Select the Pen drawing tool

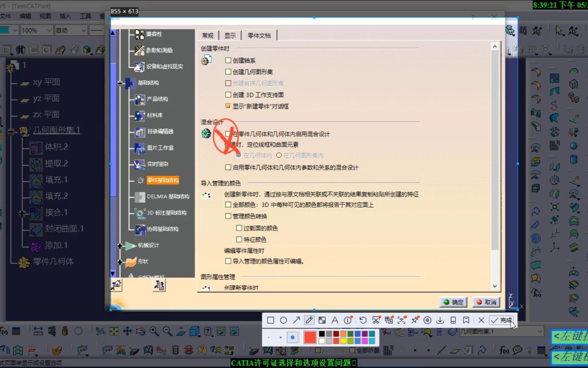309,320
